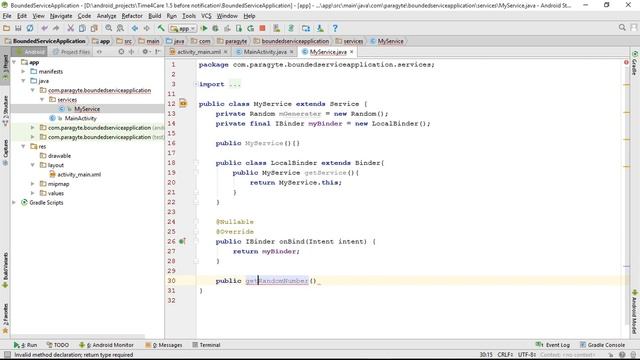Click the scroll from source target icon

pos(121,52)
